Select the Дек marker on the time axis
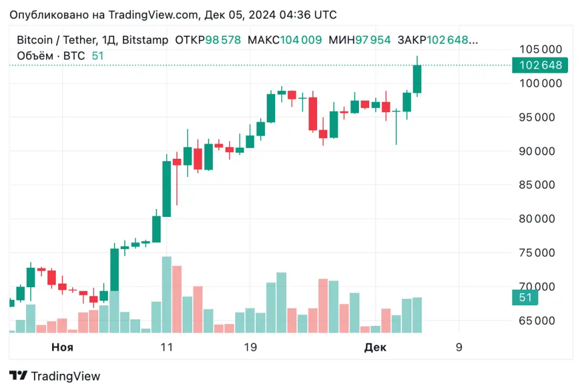Viewport: 582px width, 392px height. pyautogui.click(x=375, y=347)
